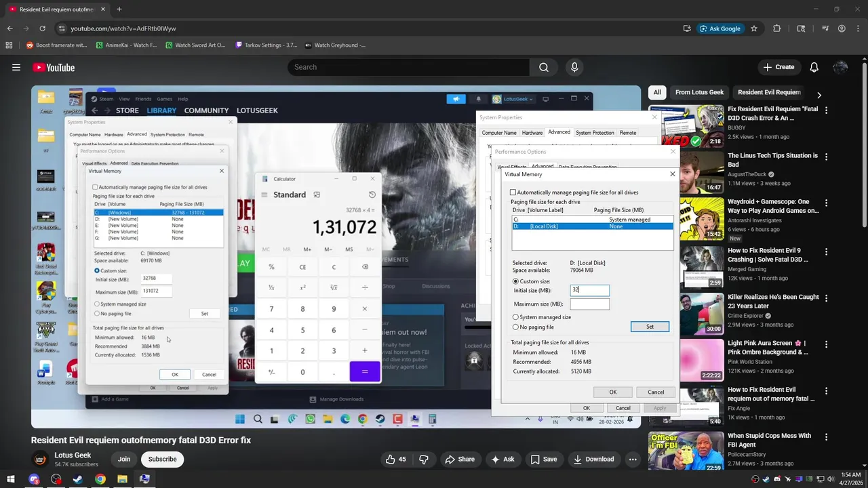Select the From Lotus Geek chip
The height and width of the screenshot is (488, 868).
(699, 92)
